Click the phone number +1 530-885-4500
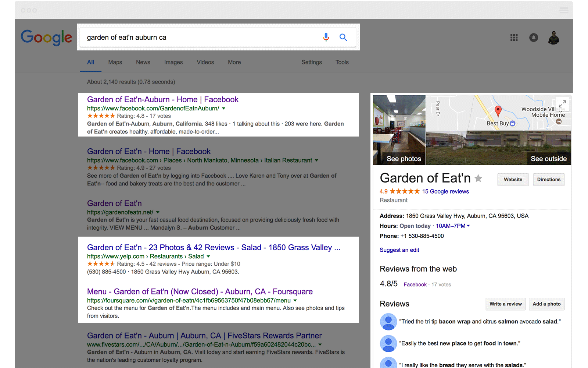 pos(422,236)
